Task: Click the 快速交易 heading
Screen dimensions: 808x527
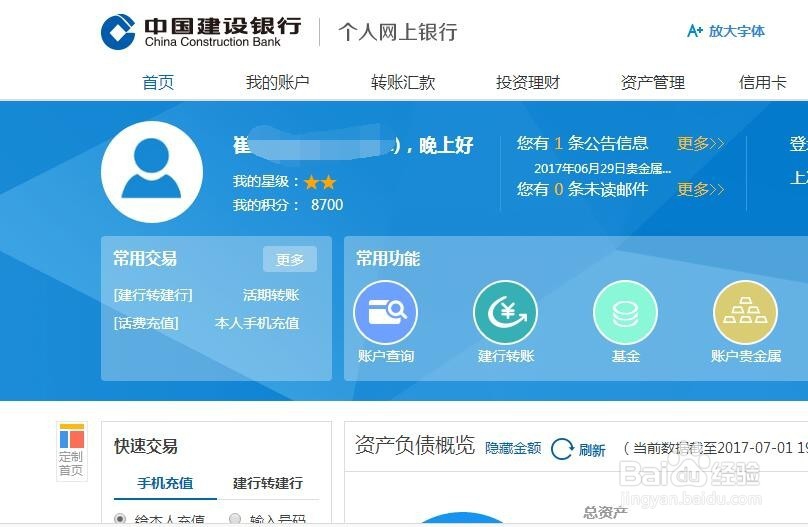Action: pyautogui.click(x=146, y=446)
